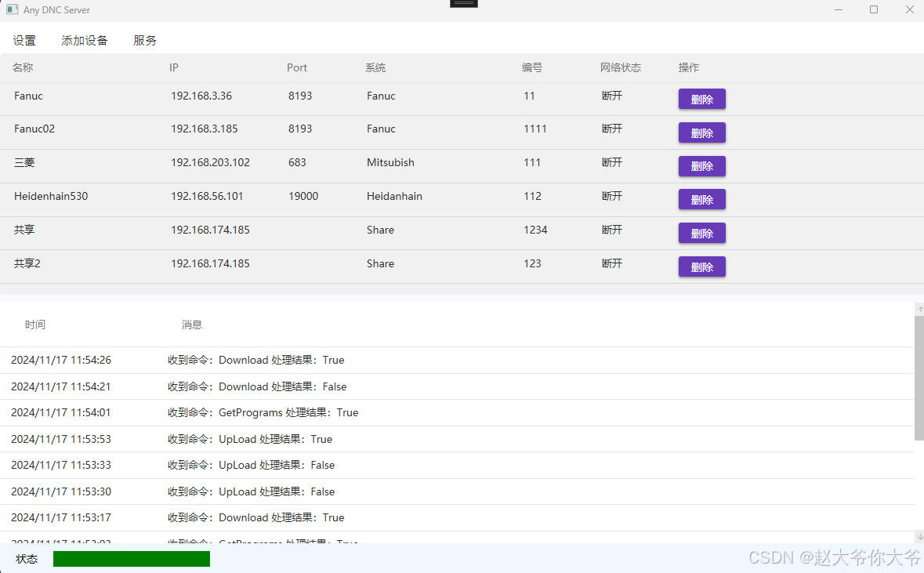Click IP address 192.168.56.101
Viewport: 924px width, 573px height.
coord(207,196)
